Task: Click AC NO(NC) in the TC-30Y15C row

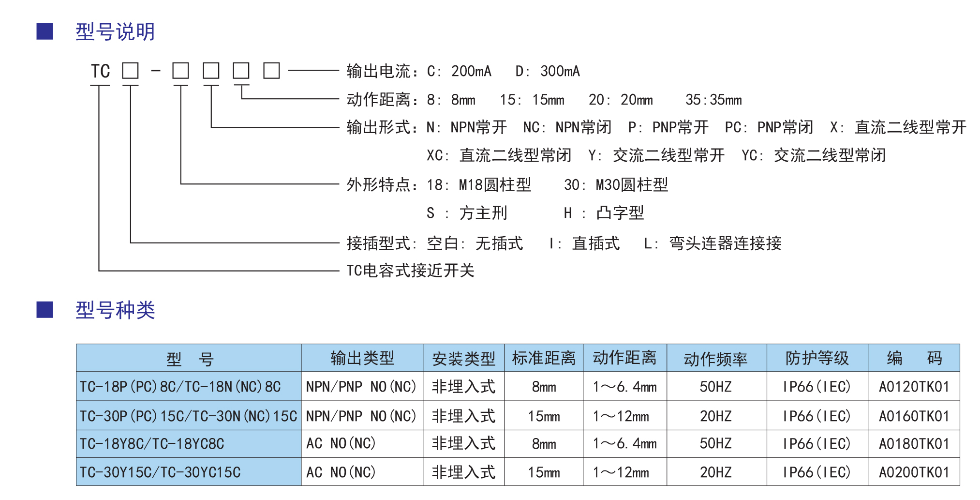Action: click(341, 472)
